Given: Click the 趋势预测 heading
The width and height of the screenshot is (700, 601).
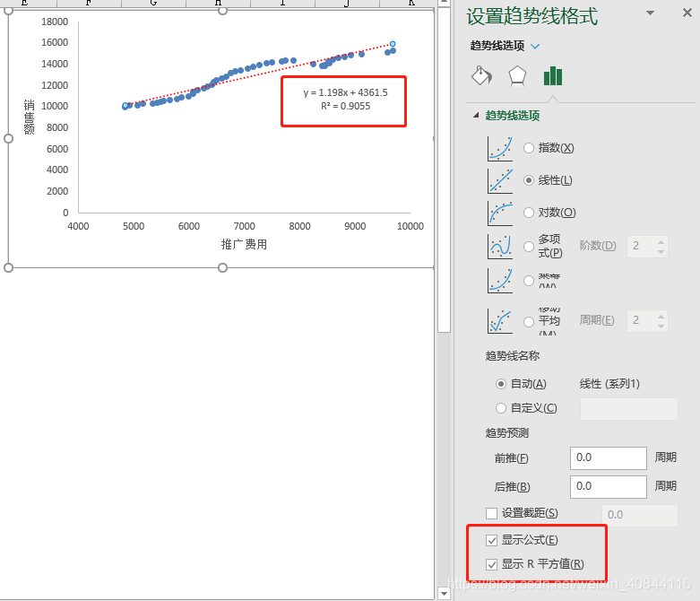Looking at the screenshot, I should point(507,433).
